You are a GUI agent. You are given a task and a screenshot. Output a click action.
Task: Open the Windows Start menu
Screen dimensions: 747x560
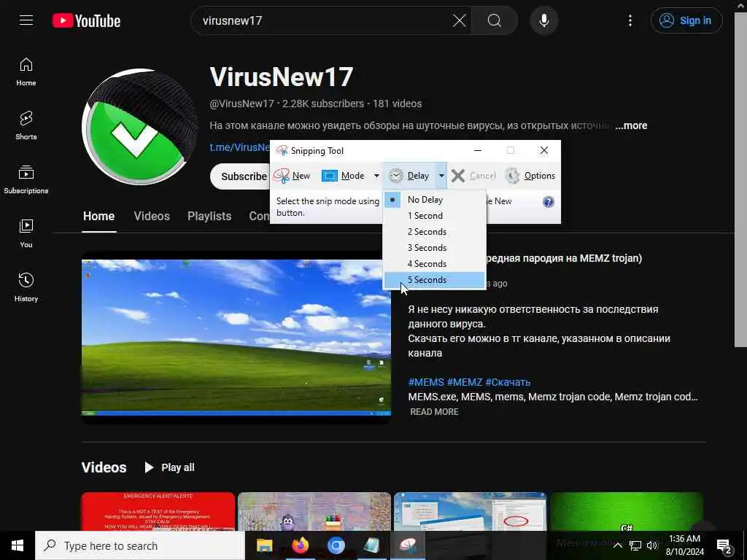pos(18,545)
